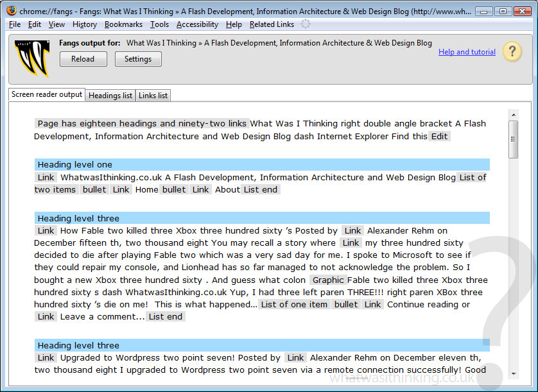538x392 pixels.
Task: Click the Fangs teeth logo
Action: 33,58
